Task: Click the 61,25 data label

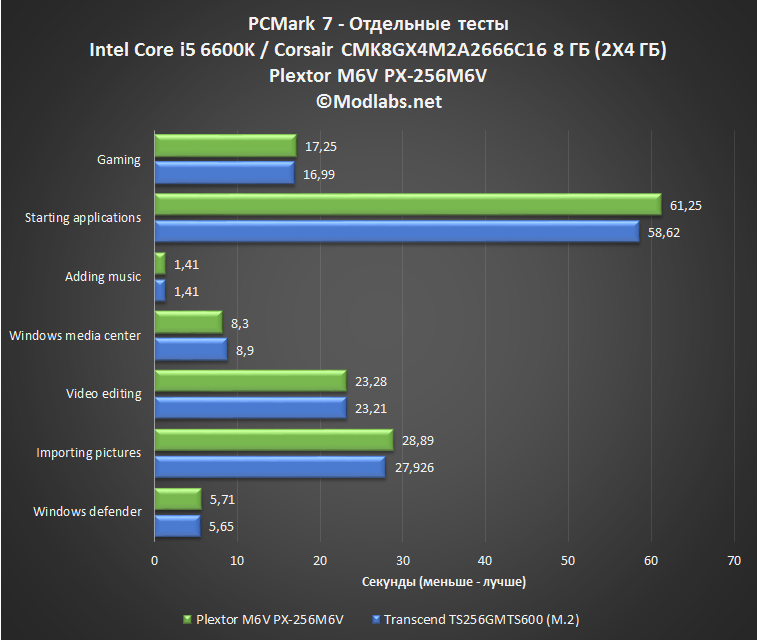Action: 686,206
